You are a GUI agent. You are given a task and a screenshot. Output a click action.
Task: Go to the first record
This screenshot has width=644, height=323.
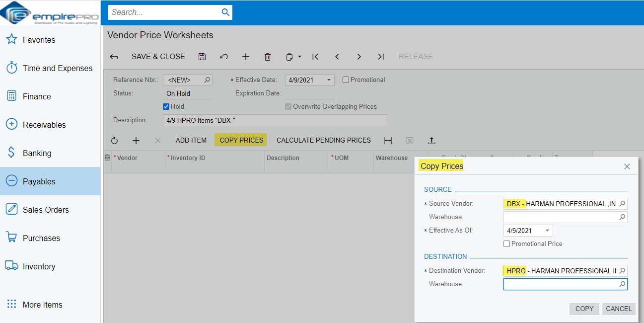(315, 57)
